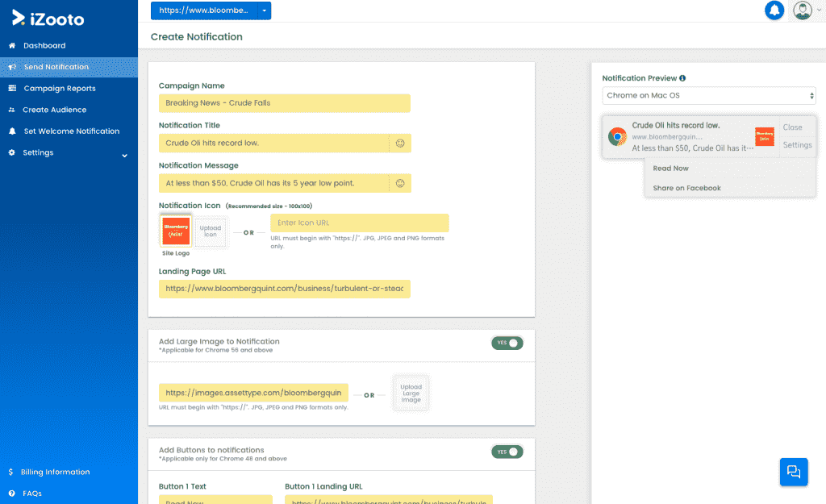Expand the website selector dropdown arrow

(264, 10)
